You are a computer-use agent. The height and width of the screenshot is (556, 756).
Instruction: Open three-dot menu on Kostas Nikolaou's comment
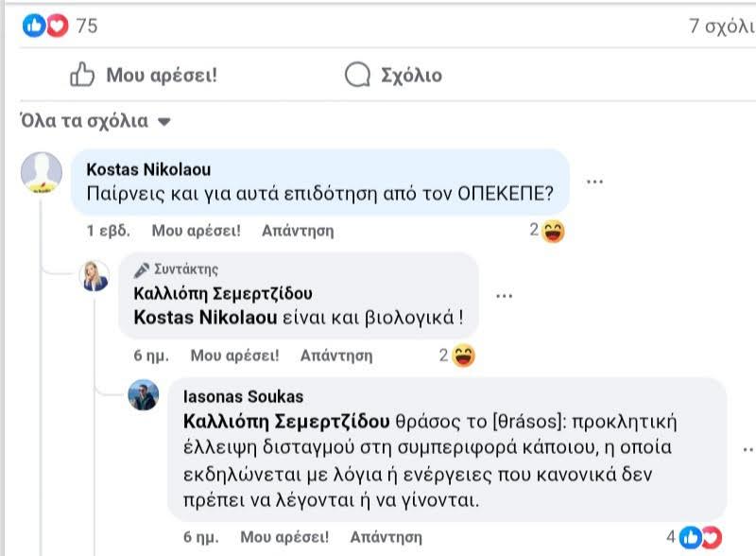click(594, 181)
